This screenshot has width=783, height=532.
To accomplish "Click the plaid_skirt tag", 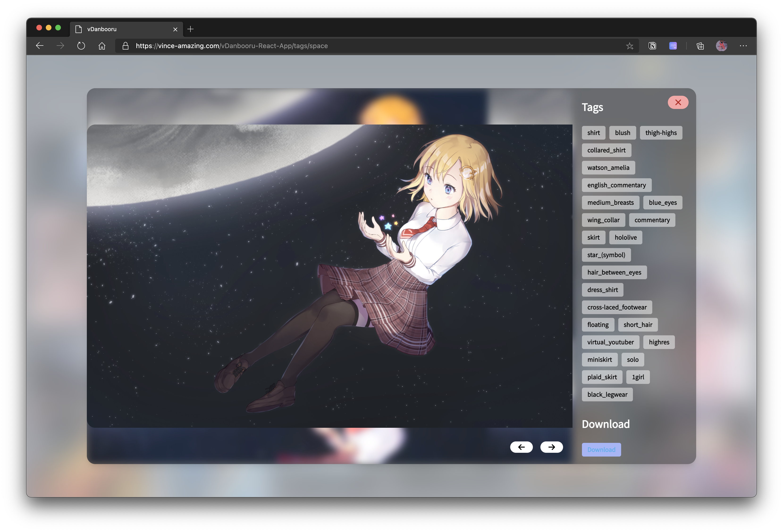I will pyautogui.click(x=602, y=377).
